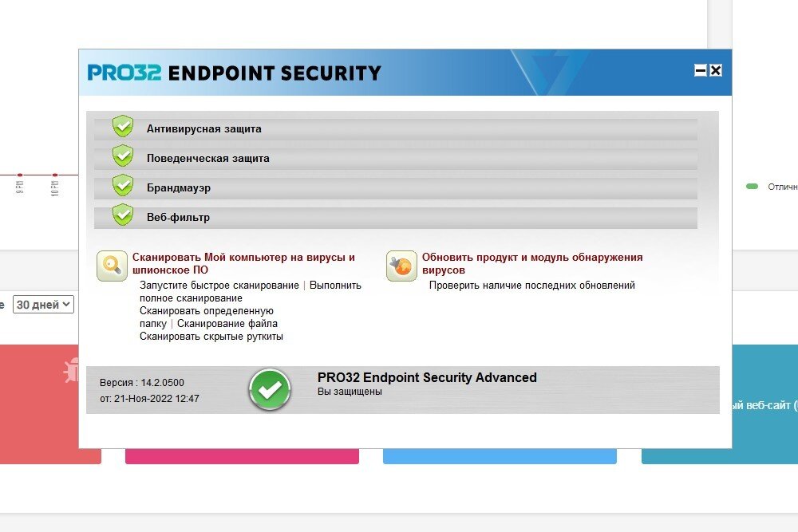Click the Вы защищены status text
Screen dimensions: 798x532
pos(350,392)
